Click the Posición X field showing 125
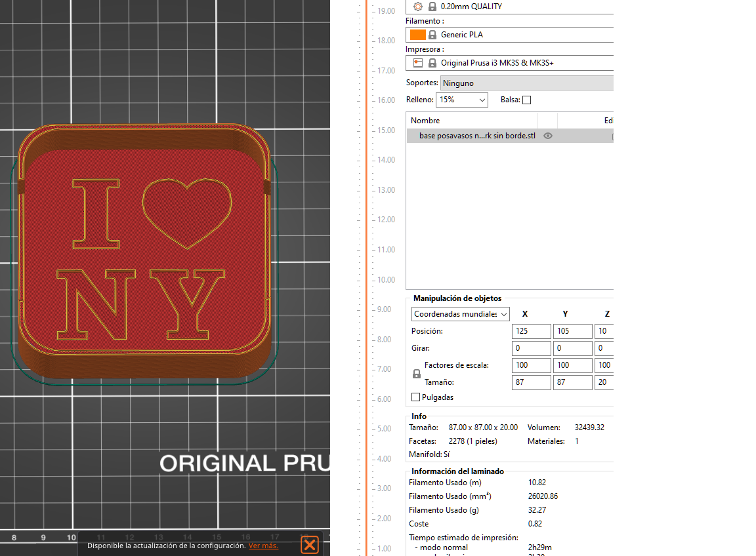 (531, 332)
